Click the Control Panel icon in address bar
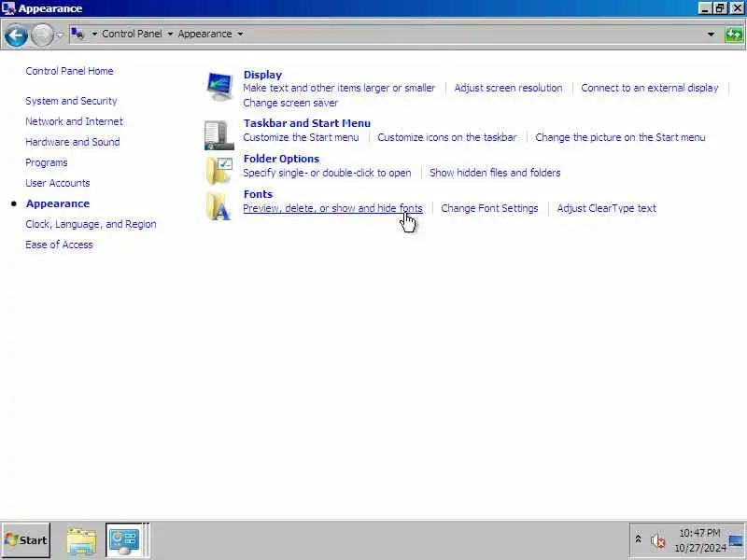The height and width of the screenshot is (560, 747). point(78,34)
